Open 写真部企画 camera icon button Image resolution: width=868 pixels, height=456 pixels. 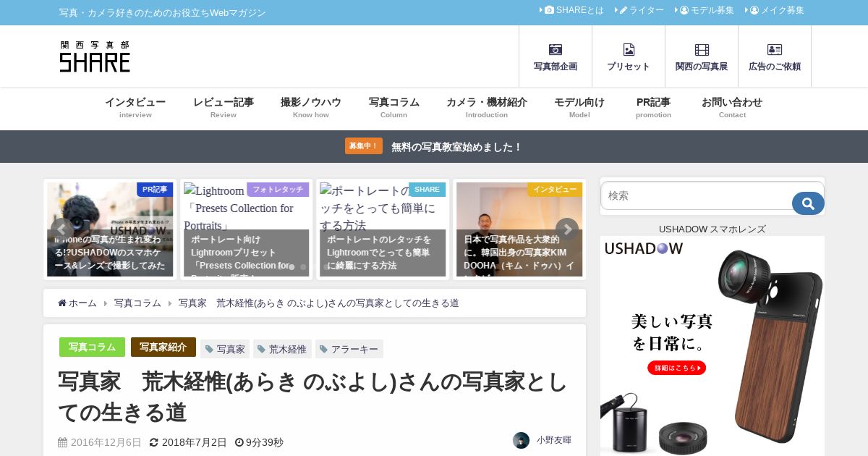556,56
